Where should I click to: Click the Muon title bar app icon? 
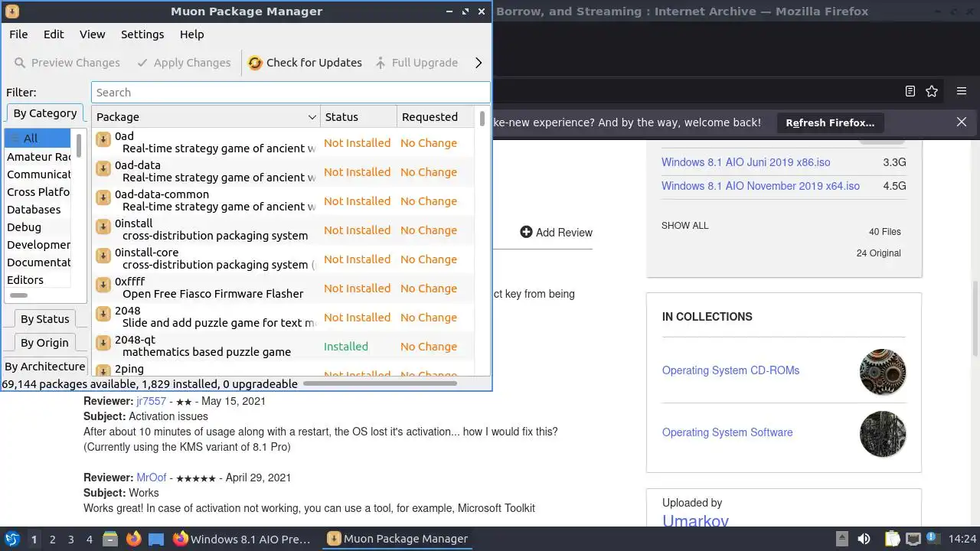coord(12,11)
